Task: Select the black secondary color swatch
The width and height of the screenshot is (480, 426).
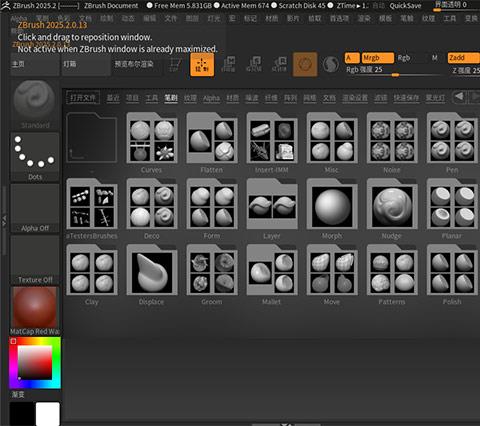Action: tap(22, 414)
